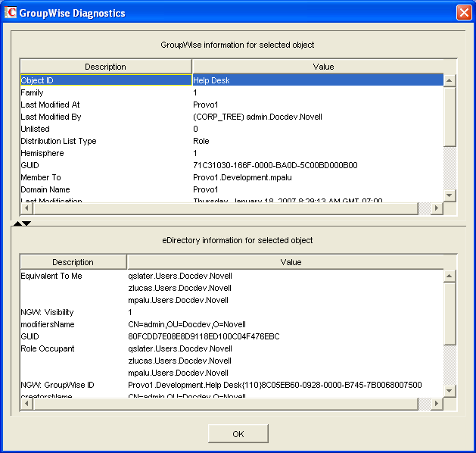
Task: Click mpalu.Users.Docdev.Novell under Role Occupant
Action: point(178,373)
